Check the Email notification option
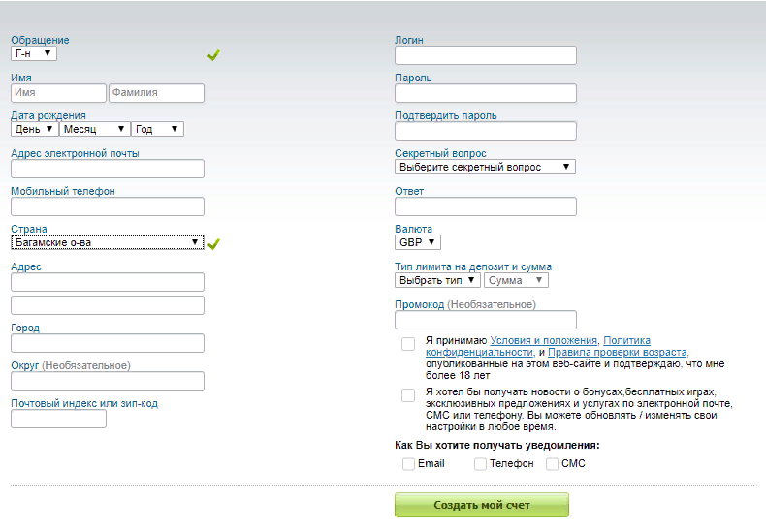Viewport: 766px width, 532px height. (x=408, y=464)
